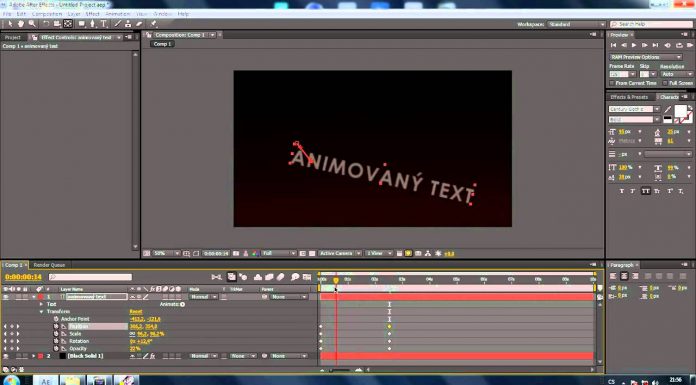The width and height of the screenshot is (696, 385).
Task: Click the set-to-black/white color swatch
Action: 667,119
